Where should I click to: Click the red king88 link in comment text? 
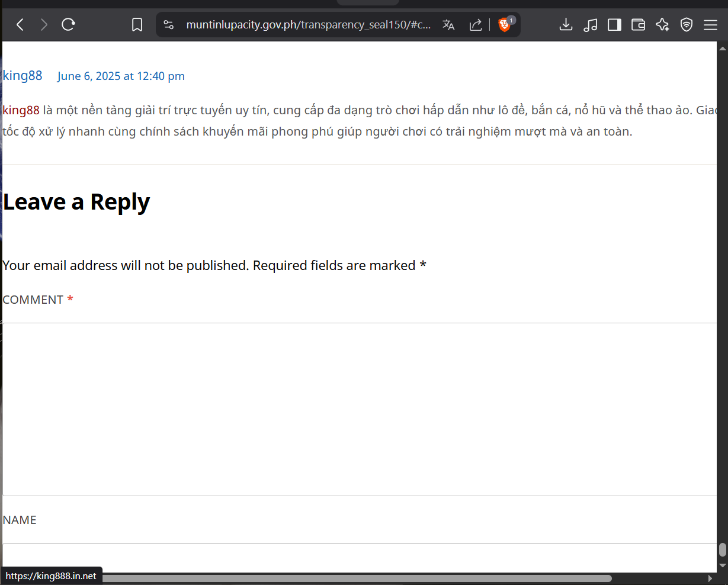[21, 110]
